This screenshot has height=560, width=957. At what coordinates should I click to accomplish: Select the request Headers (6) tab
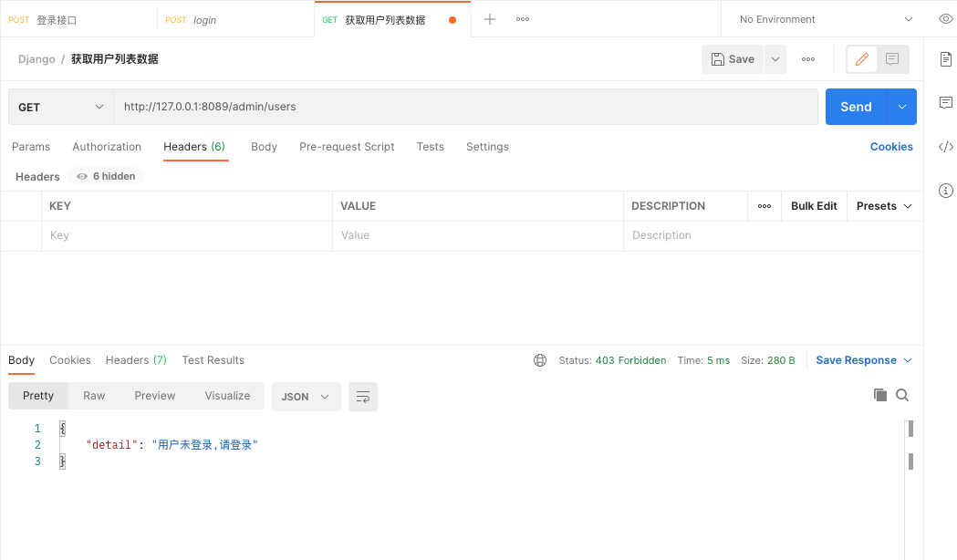coord(194,147)
